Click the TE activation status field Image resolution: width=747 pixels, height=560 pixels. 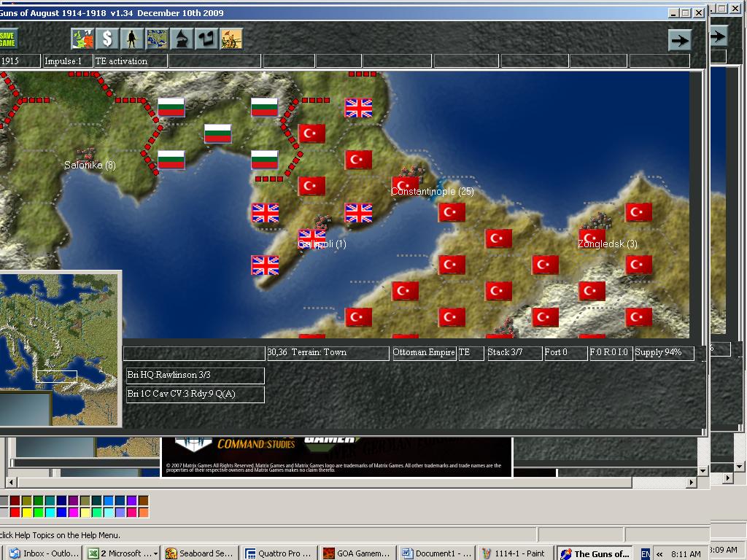[131, 61]
